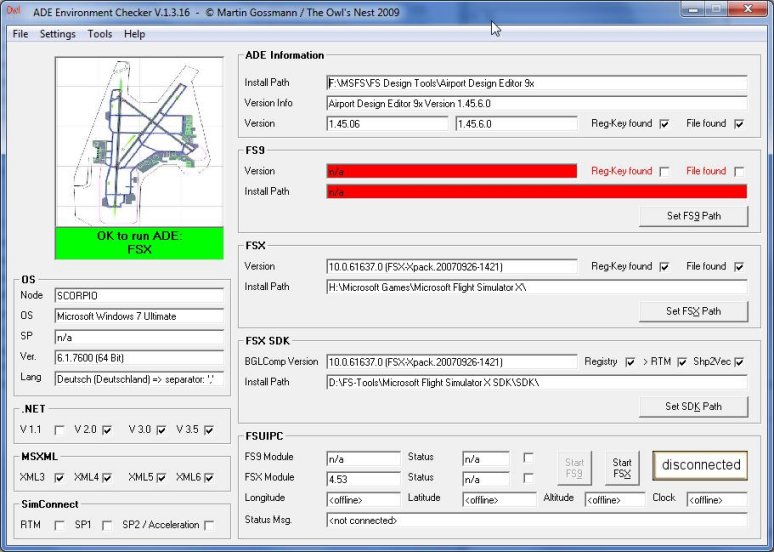Screen dimensions: 774x552
Task: Open the Settings menu
Action: [x=57, y=34]
